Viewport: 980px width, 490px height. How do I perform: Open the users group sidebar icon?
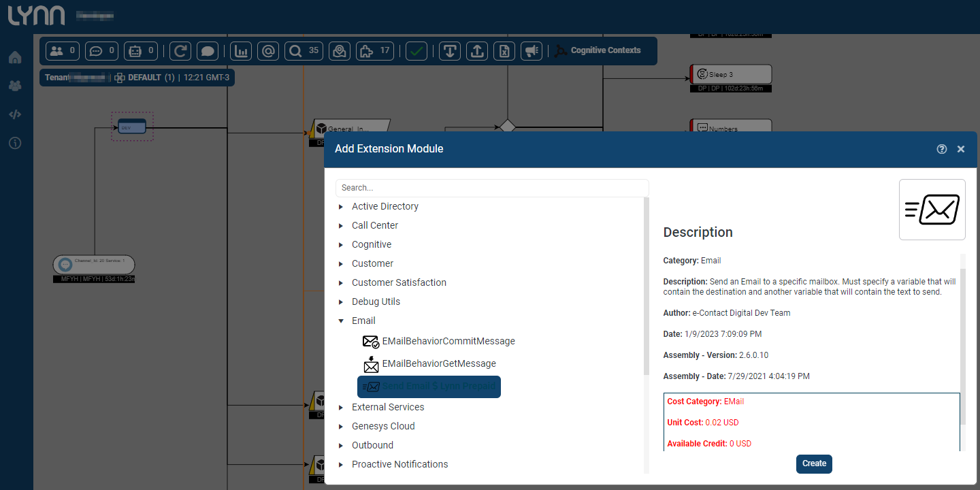15,86
